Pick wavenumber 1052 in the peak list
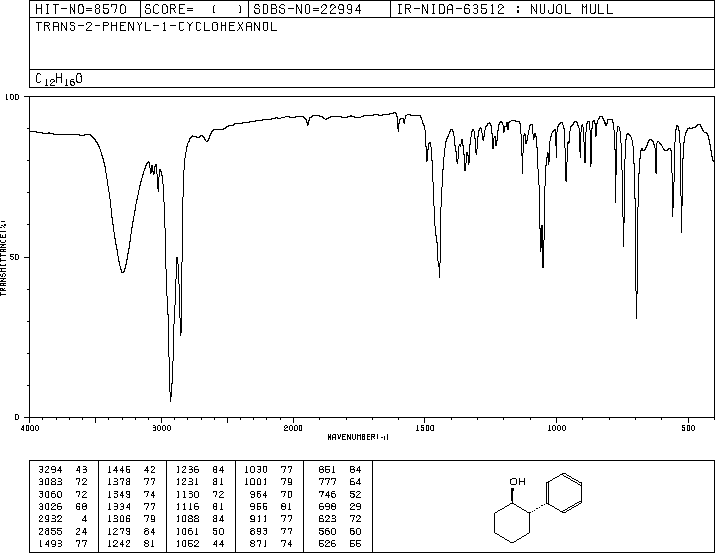715x553 pixels. click(x=187, y=543)
